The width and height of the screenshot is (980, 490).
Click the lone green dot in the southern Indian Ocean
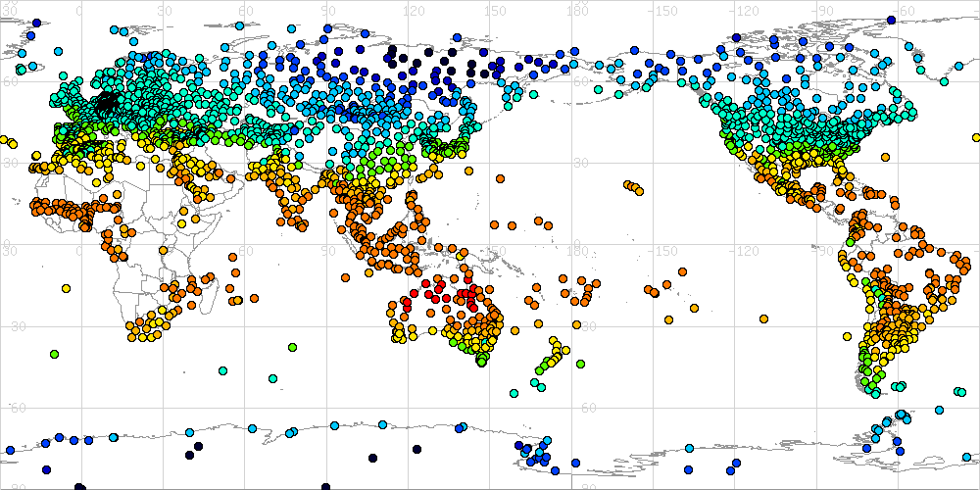292,347
